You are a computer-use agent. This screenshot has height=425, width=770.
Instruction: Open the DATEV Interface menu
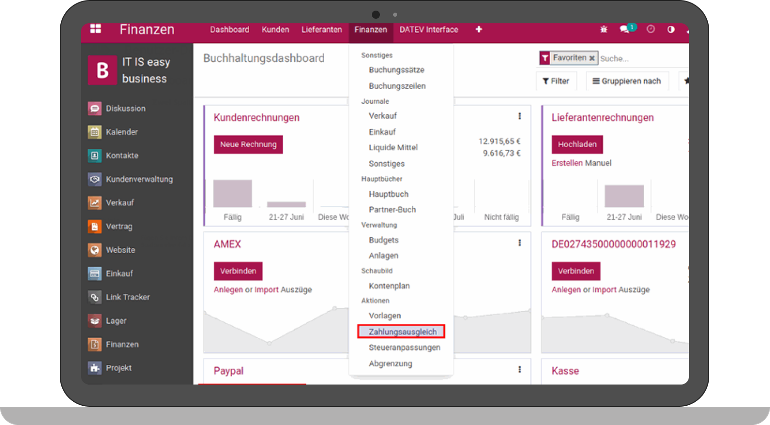pos(429,30)
